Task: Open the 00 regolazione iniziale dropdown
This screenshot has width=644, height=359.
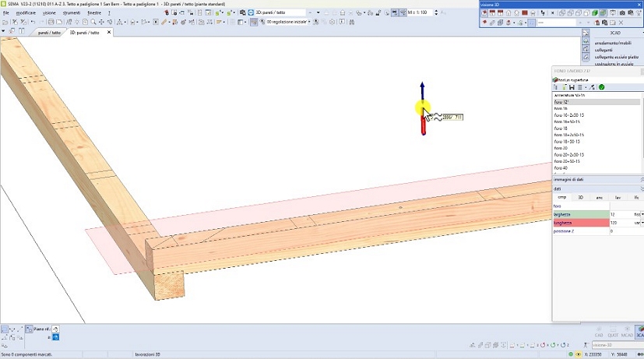Action: pyautogui.click(x=308, y=23)
